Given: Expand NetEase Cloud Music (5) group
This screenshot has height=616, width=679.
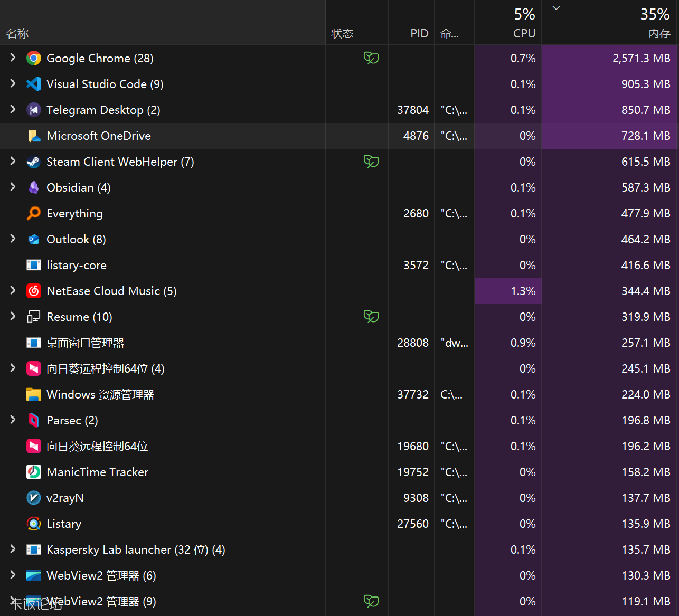Looking at the screenshot, I should click(13, 290).
